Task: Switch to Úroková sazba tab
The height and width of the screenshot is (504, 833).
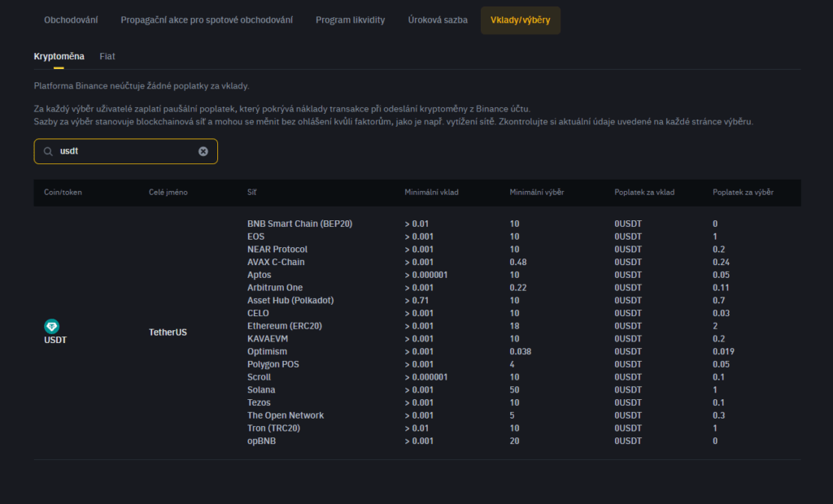Action: 438,20
